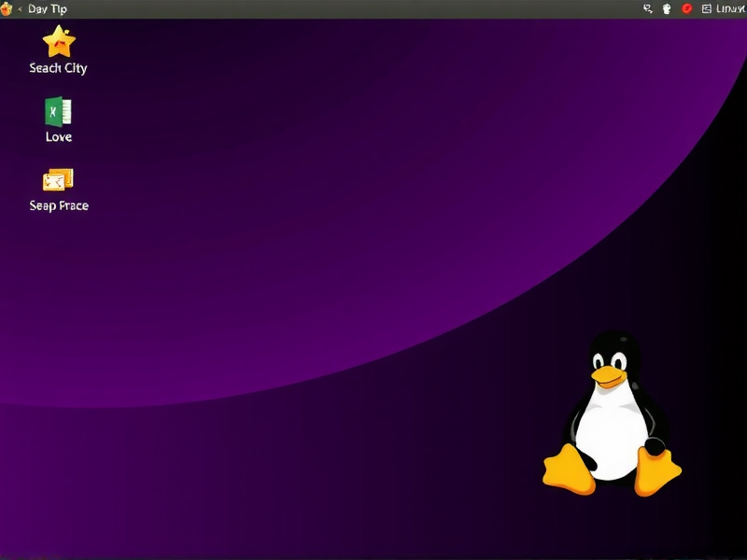Open the Day Tip menu
The width and height of the screenshot is (747, 560).
tap(45, 8)
